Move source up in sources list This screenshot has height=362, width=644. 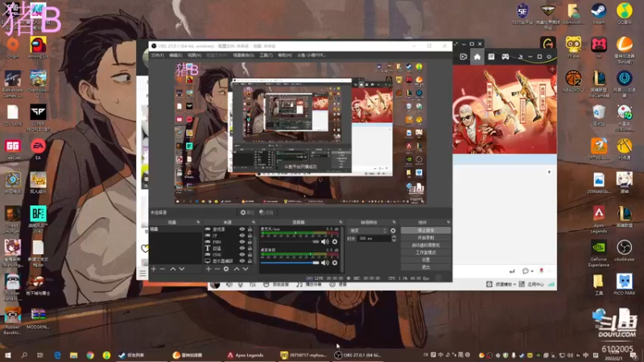tap(237, 269)
